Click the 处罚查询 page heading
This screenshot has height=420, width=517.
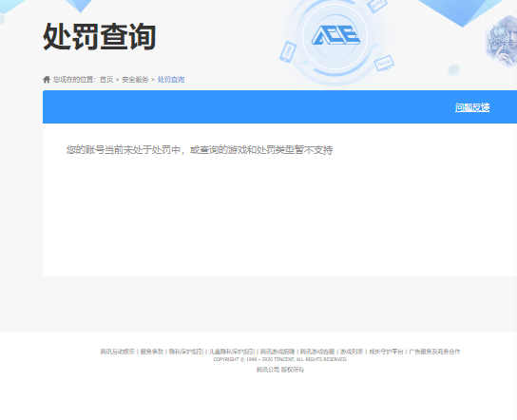pos(99,37)
